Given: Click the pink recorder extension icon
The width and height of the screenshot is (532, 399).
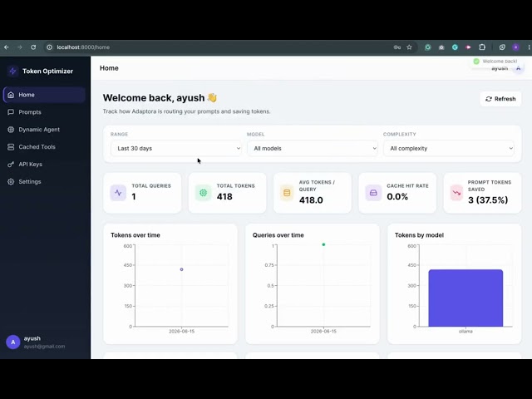Looking at the screenshot, I should coord(468,47).
